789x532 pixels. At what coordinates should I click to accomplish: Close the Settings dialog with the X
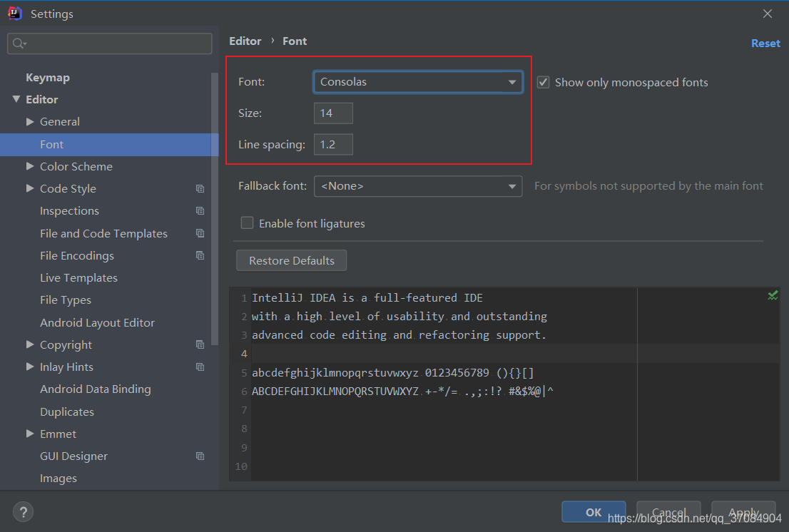pos(768,14)
